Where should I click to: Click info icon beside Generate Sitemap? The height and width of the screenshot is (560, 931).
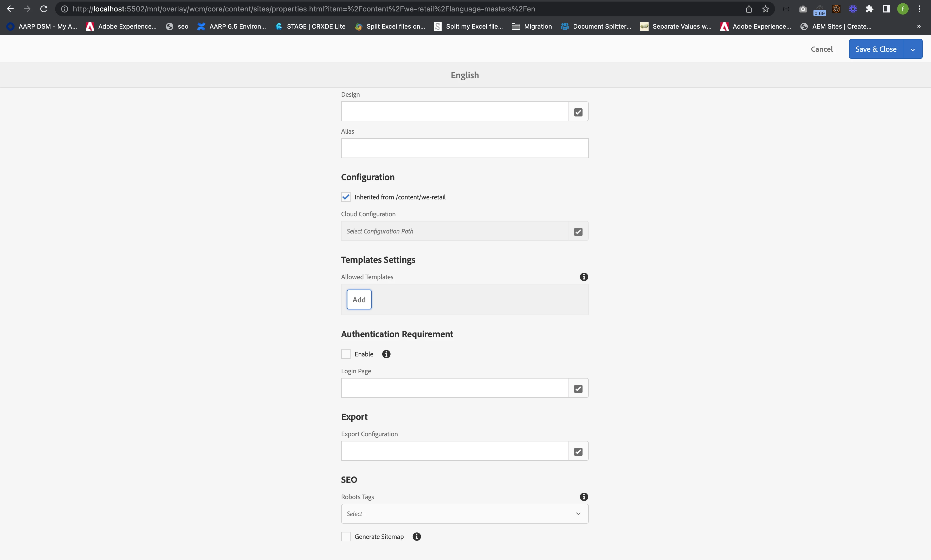pyautogui.click(x=416, y=537)
